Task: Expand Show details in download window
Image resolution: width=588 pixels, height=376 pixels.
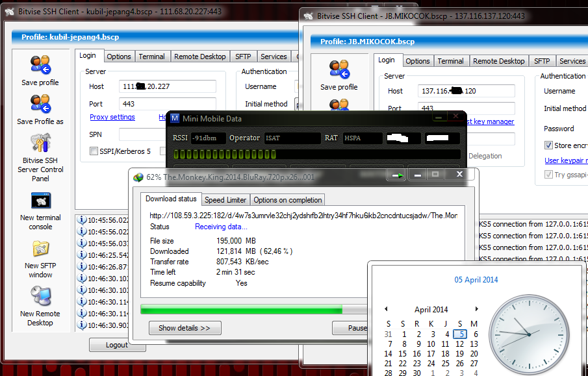Action: pyautogui.click(x=185, y=328)
